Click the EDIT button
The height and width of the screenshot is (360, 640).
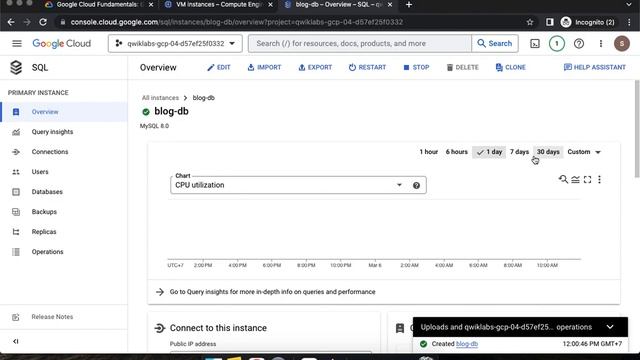(219, 67)
